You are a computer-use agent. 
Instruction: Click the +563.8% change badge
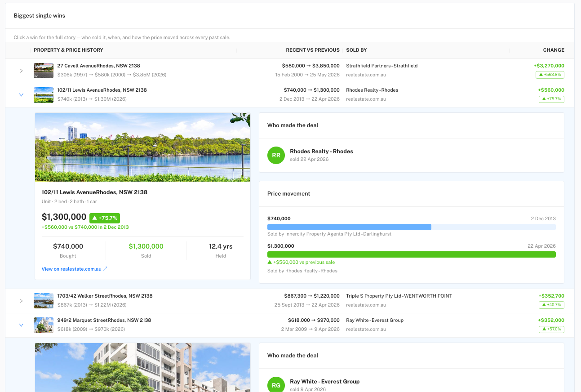pos(550,75)
